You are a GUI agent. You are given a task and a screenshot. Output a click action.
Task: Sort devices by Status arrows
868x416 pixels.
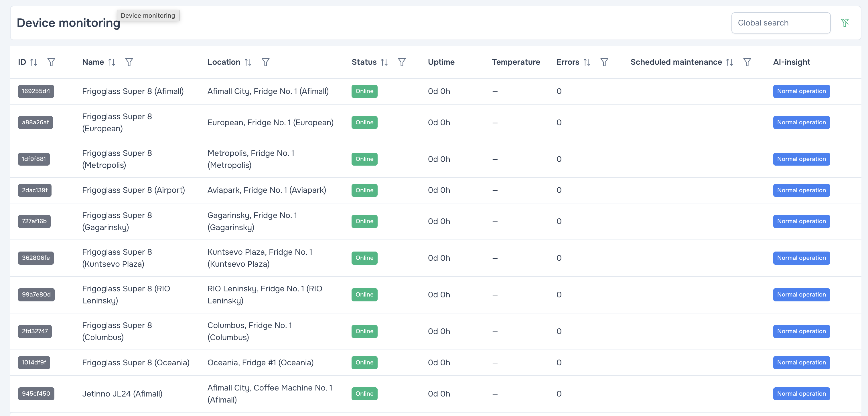point(384,62)
